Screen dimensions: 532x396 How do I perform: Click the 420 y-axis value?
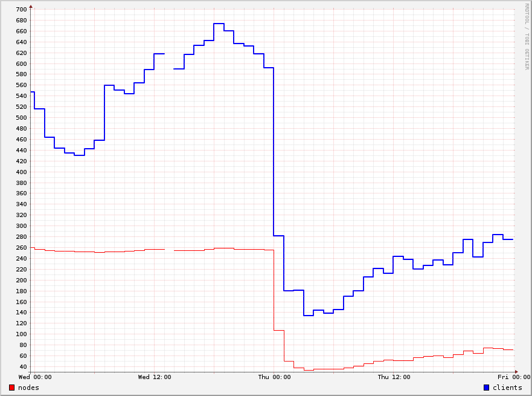click(21, 161)
